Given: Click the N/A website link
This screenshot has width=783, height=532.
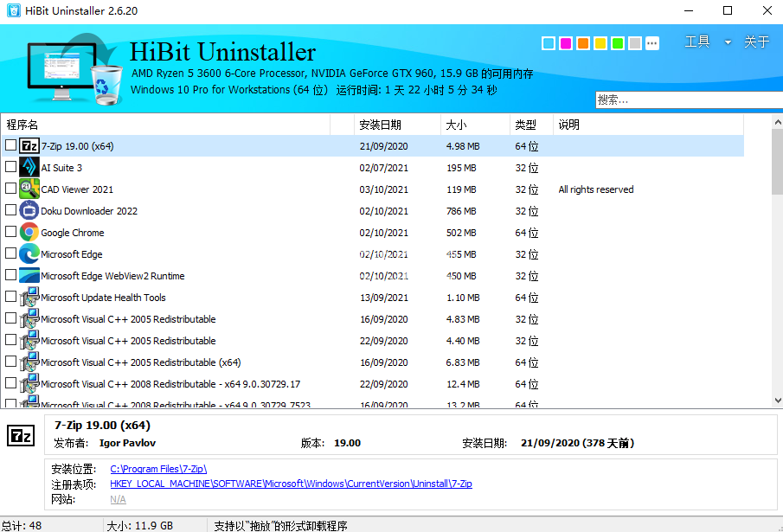Looking at the screenshot, I should [118, 500].
